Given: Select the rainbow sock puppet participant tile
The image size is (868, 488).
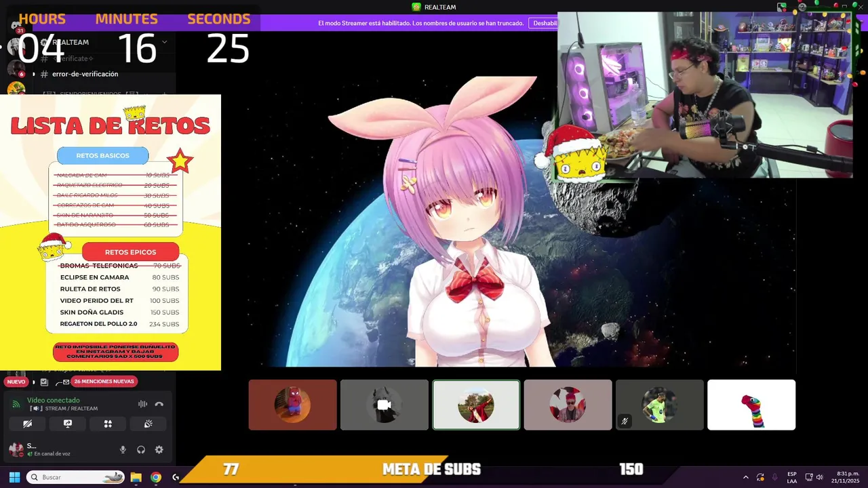Looking at the screenshot, I should pos(751,405).
